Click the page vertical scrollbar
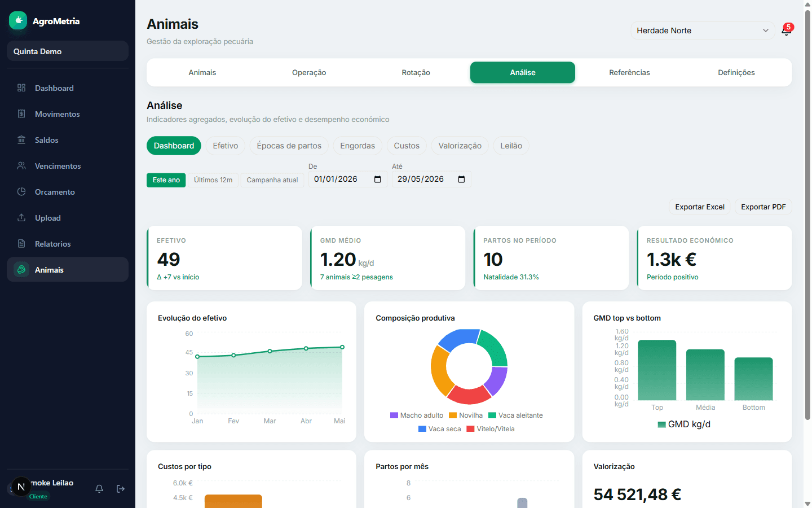This screenshot has height=508, width=812. pos(807,214)
